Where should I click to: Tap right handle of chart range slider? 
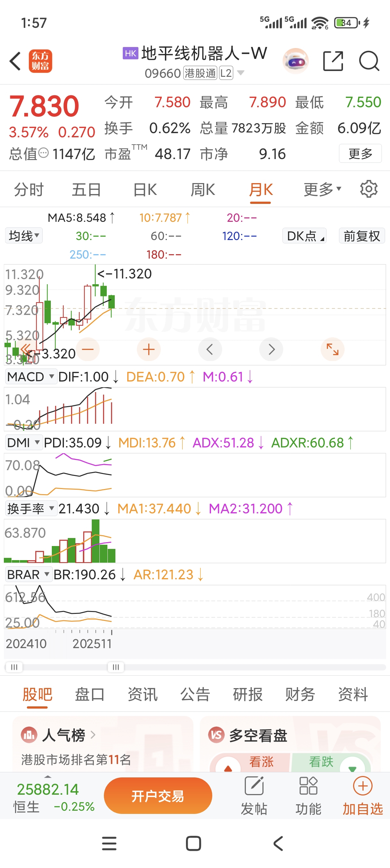coord(116,667)
